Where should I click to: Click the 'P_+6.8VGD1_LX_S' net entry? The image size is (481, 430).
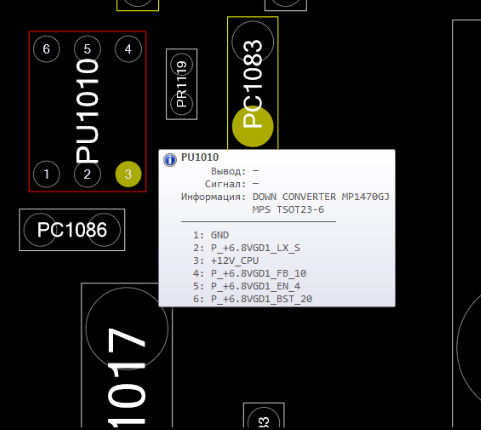[255, 248]
